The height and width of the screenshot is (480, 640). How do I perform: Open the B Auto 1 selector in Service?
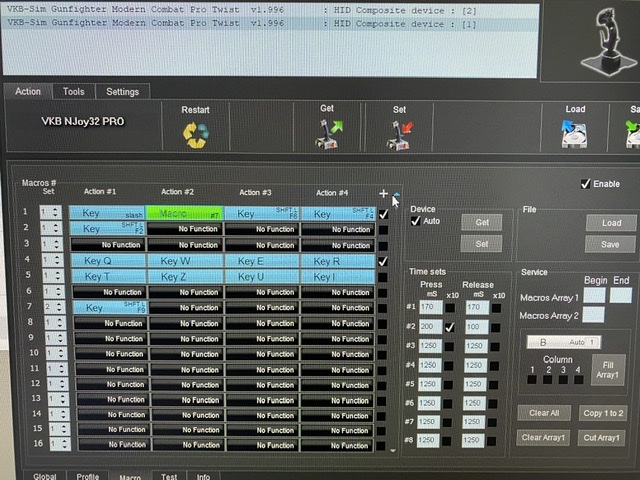point(563,341)
